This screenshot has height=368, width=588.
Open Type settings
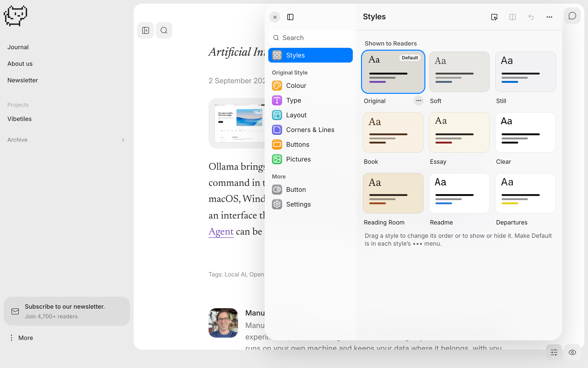click(x=311, y=100)
